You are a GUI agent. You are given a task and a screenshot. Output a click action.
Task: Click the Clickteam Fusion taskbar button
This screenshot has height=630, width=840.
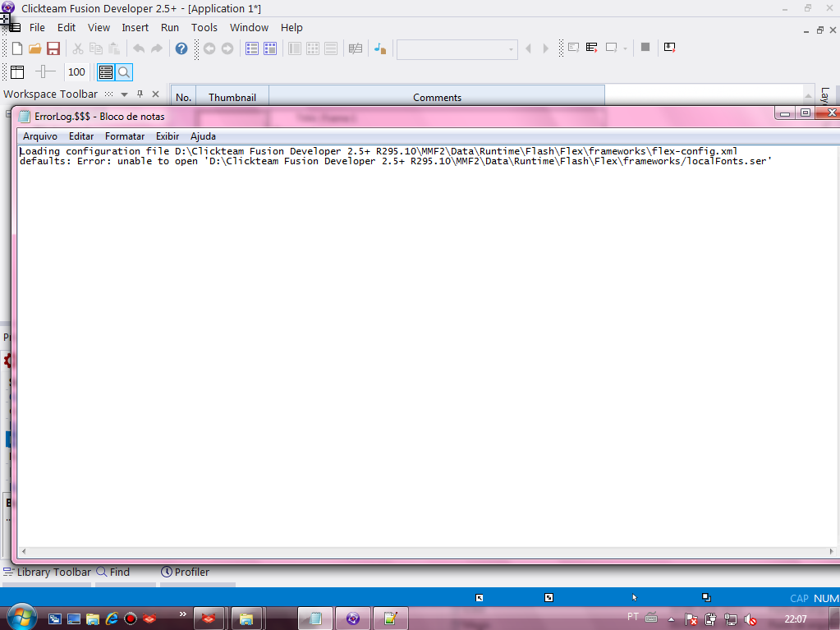(x=353, y=619)
